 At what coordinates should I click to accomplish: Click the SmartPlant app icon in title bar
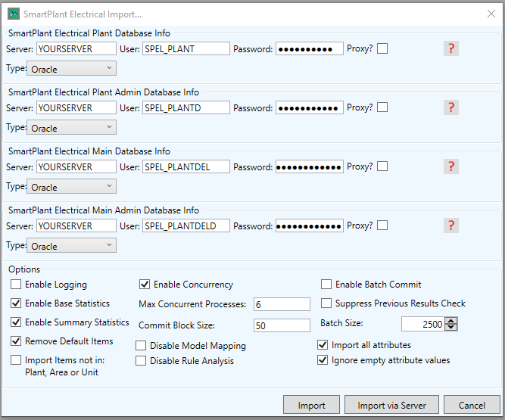point(12,14)
